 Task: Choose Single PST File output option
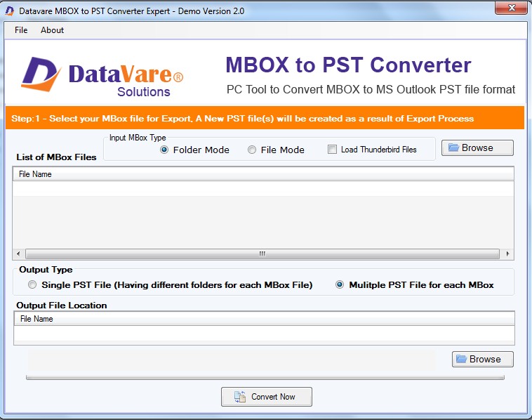[x=32, y=285]
